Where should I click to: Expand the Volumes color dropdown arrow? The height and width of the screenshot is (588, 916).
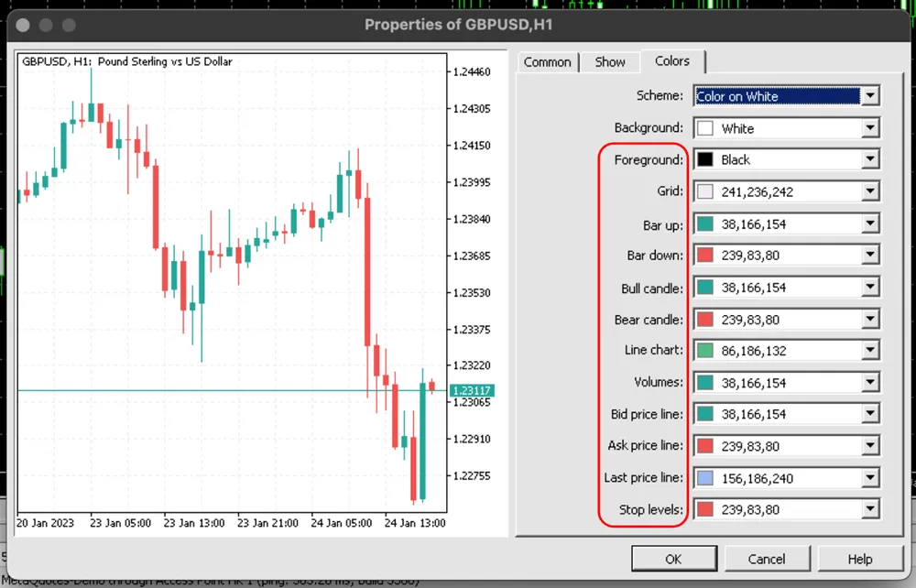click(x=870, y=382)
